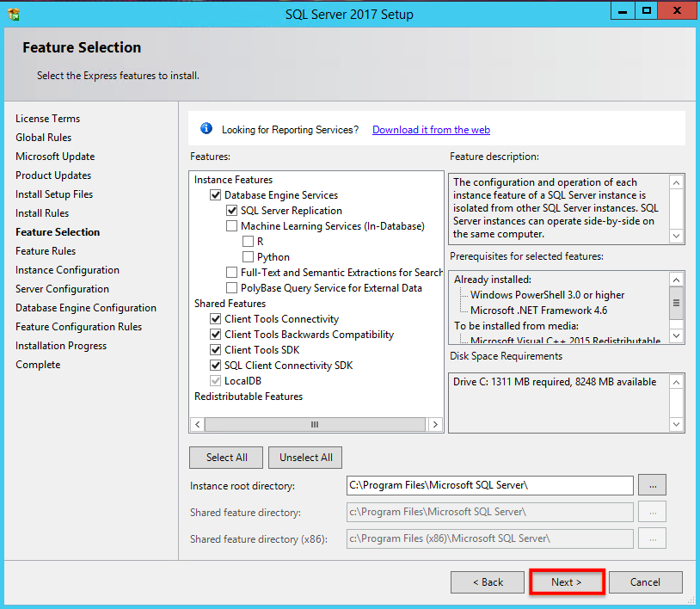Click the blue information icon beside Reporting Services

click(x=206, y=128)
